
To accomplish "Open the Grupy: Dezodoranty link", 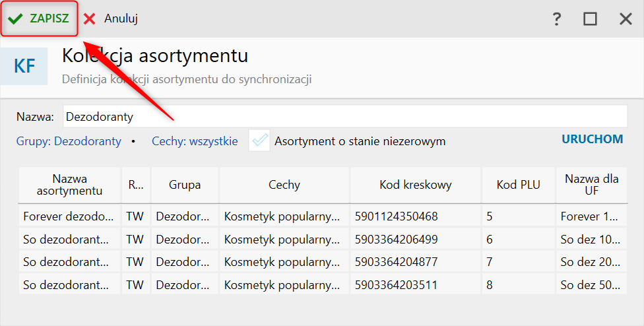I will click(69, 141).
